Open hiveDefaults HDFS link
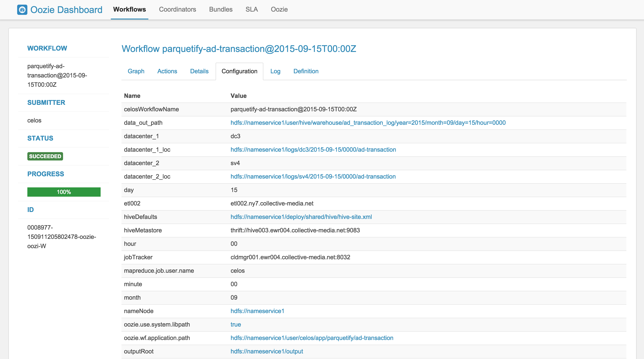This screenshot has width=644, height=359. click(301, 217)
